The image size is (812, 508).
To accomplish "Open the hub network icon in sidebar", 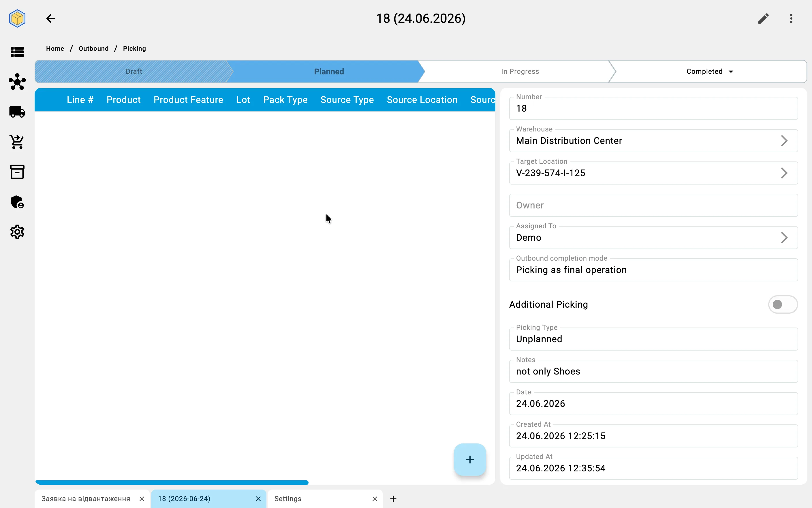I will (17, 82).
